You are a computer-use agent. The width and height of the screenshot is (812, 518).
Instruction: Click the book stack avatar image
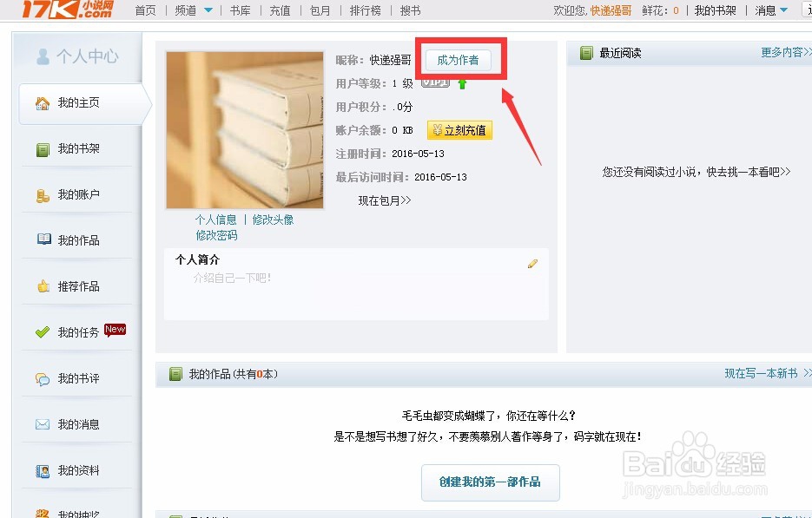tap(244, 130)
